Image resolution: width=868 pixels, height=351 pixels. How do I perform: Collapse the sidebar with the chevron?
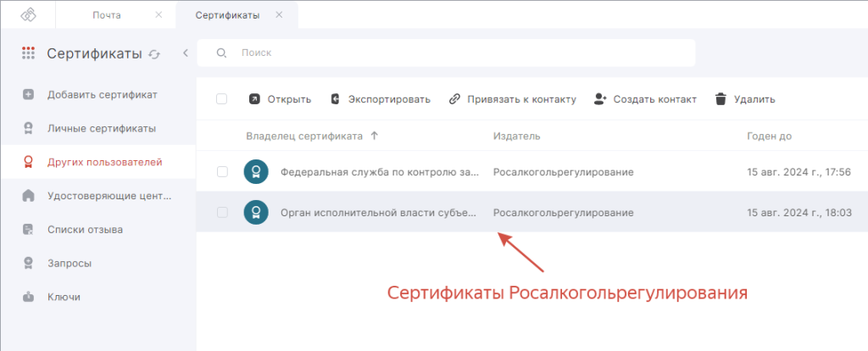186,53
